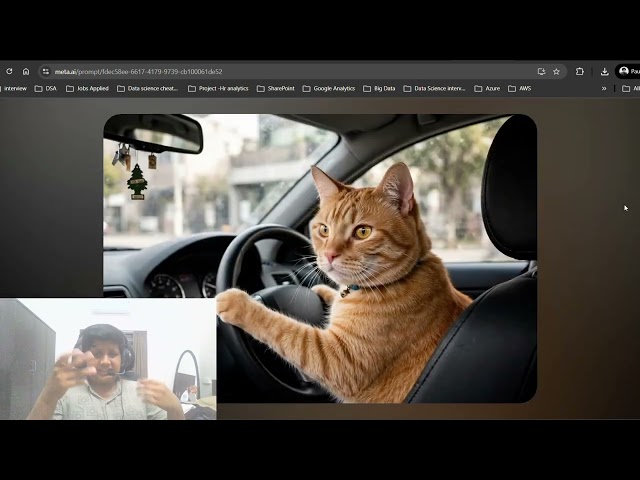Screen dimensions: 640x480
Task: Open the Azure bookmark folder
Action: pos(487,88)
